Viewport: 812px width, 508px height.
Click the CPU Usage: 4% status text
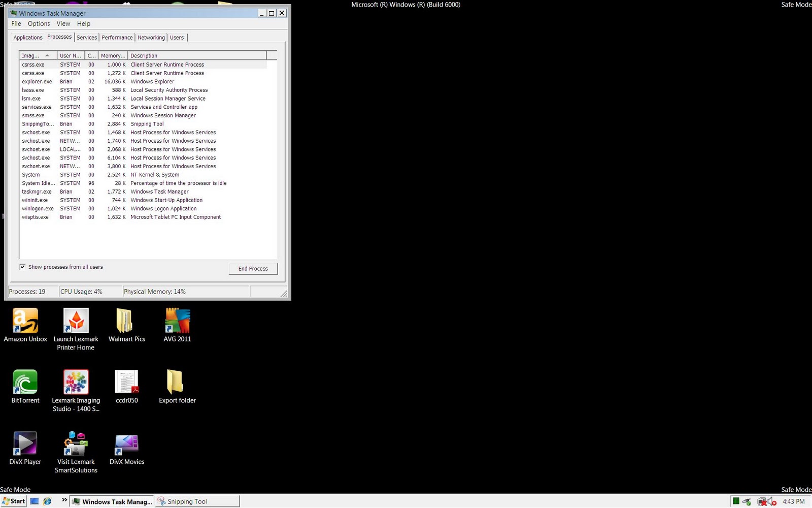tap(81, 292)
